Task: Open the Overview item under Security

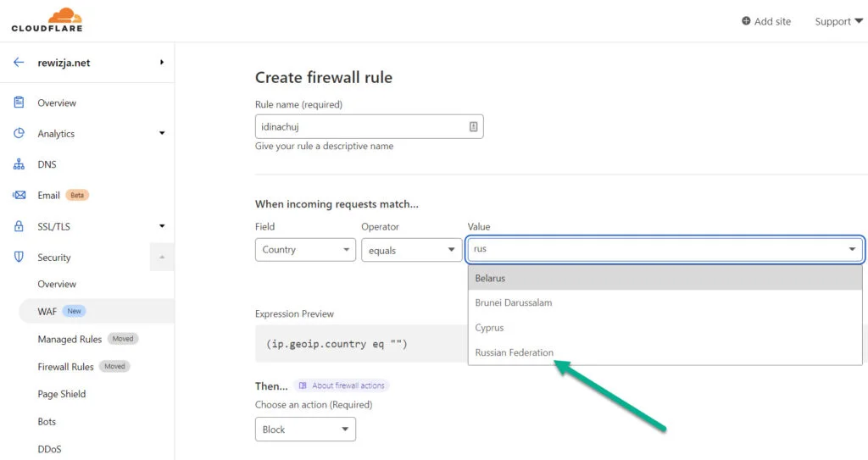Action: coord(57,284)
